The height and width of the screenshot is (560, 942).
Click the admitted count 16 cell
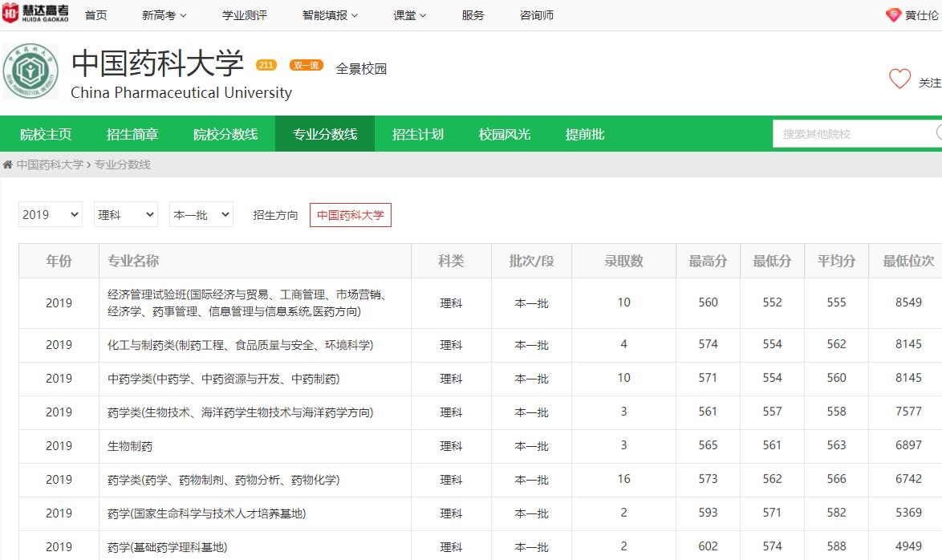623,479
